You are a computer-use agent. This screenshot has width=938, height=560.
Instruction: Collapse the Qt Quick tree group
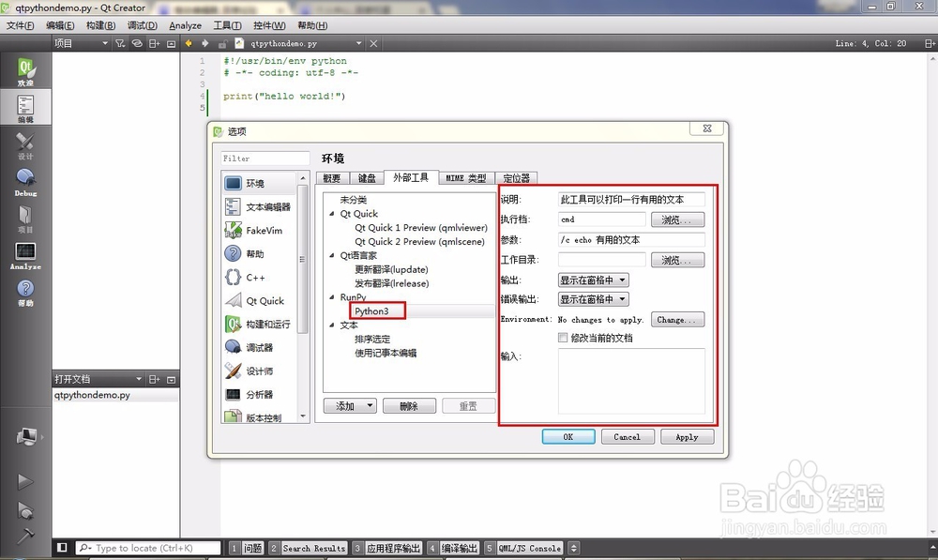pos(332,214)
